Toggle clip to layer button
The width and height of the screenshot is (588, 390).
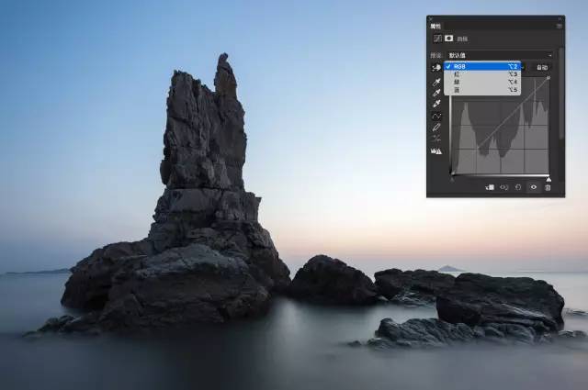pos(490,187)
